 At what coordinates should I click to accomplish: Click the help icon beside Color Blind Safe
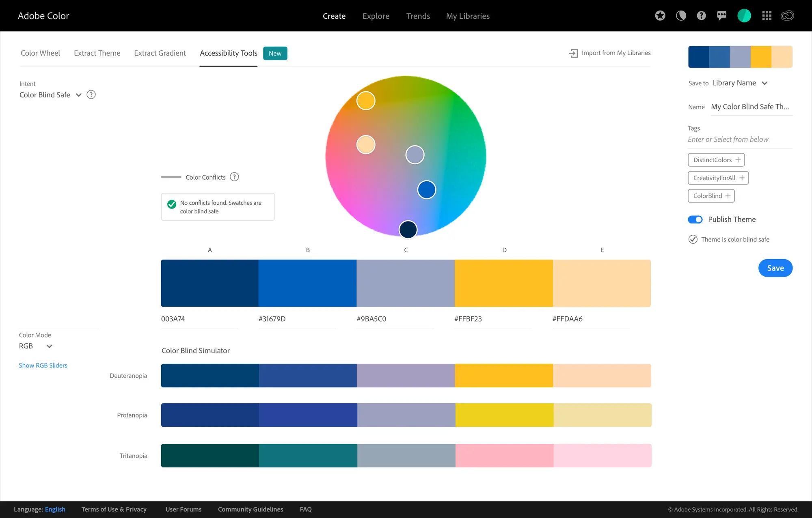[x=91, y=95]
